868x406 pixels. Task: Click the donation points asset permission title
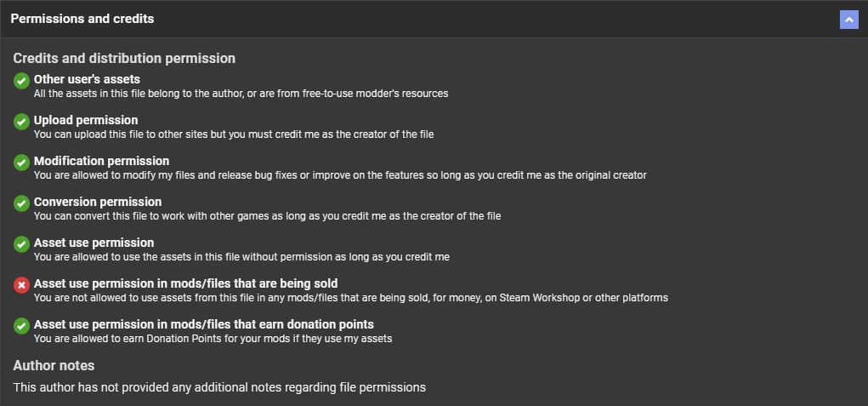pos(203,324)
